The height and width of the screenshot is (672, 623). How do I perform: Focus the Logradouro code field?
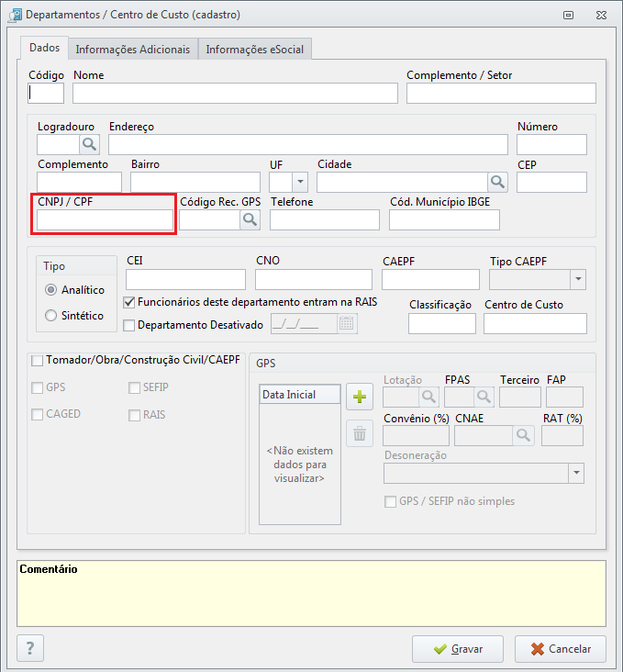point(59,144)
